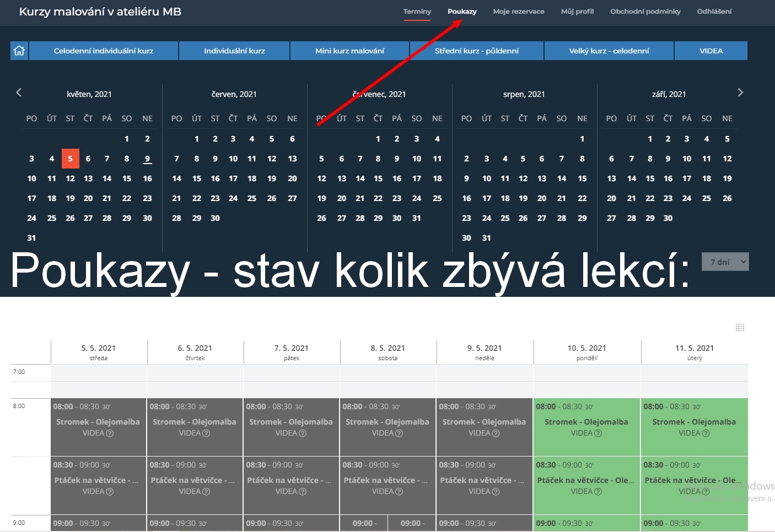775x532 pixels.
Task: Open info icon for Ptáček on 7. 5. 2021
Action: pyautogui.click(x=303, y=492)
